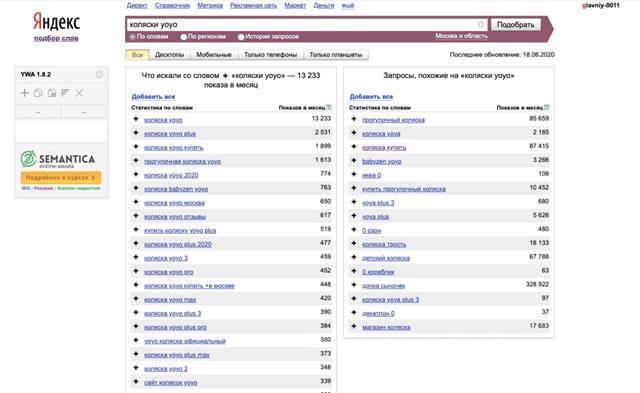Screen dimensions: 640x393
Task: Click the plus beside 'прогулочная коляска yoyo'
Action: coord(136,160)
